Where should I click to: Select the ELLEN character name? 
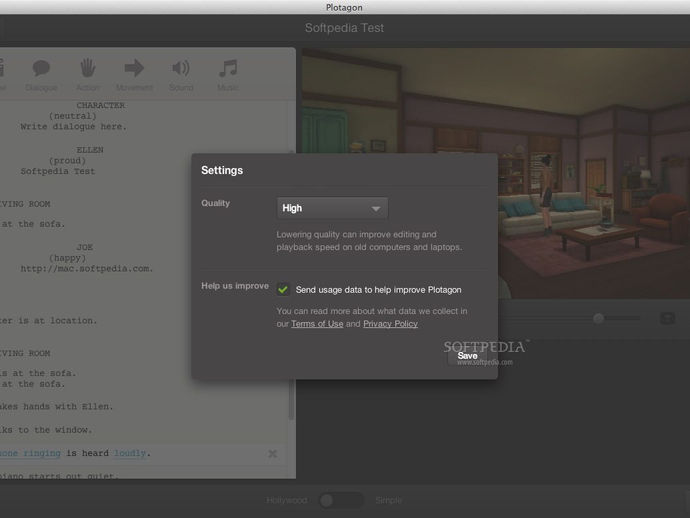90,150
